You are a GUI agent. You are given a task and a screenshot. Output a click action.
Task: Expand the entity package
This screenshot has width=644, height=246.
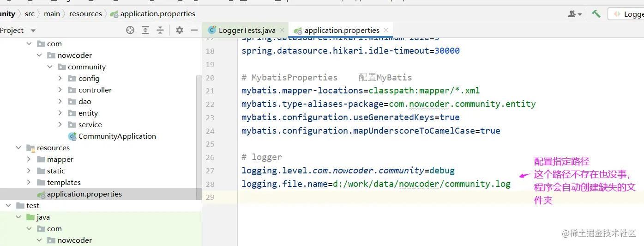click(x=60, y=113)
